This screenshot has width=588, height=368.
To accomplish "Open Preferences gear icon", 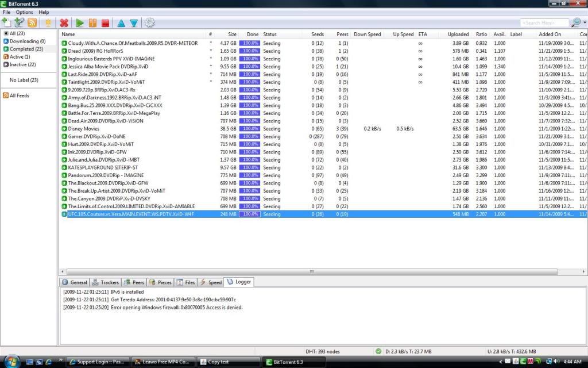I will click(x=150, y=23).
